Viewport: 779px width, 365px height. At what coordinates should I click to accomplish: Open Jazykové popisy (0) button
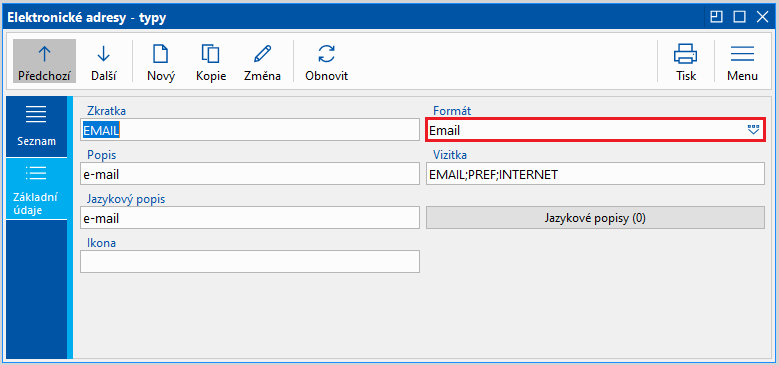[x=595, y=218]
